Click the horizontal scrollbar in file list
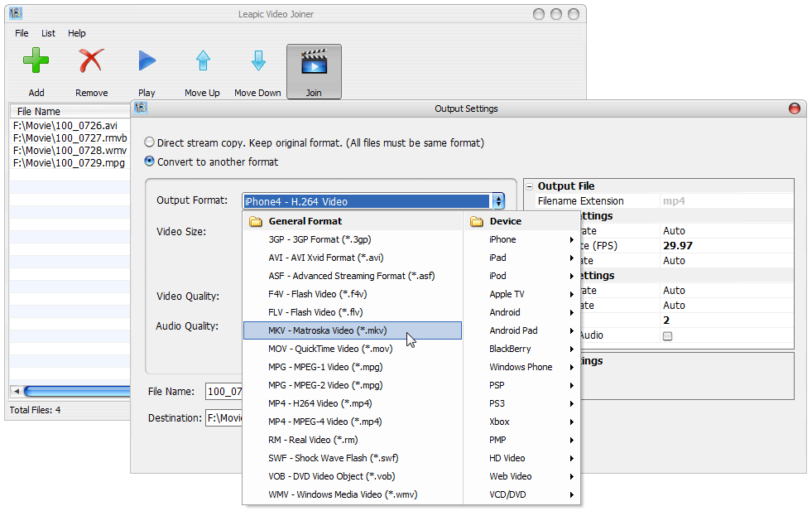 pyautogui.click(x=74, y=391)
